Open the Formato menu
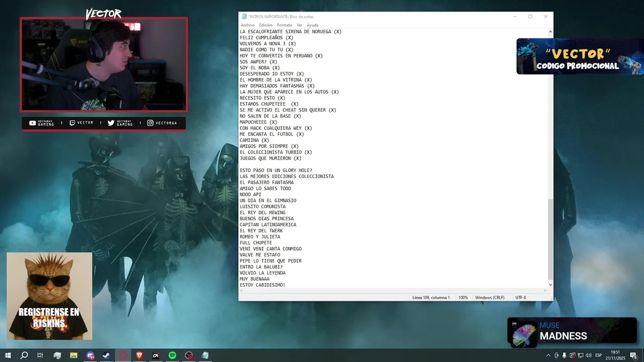 click(284, 25)
